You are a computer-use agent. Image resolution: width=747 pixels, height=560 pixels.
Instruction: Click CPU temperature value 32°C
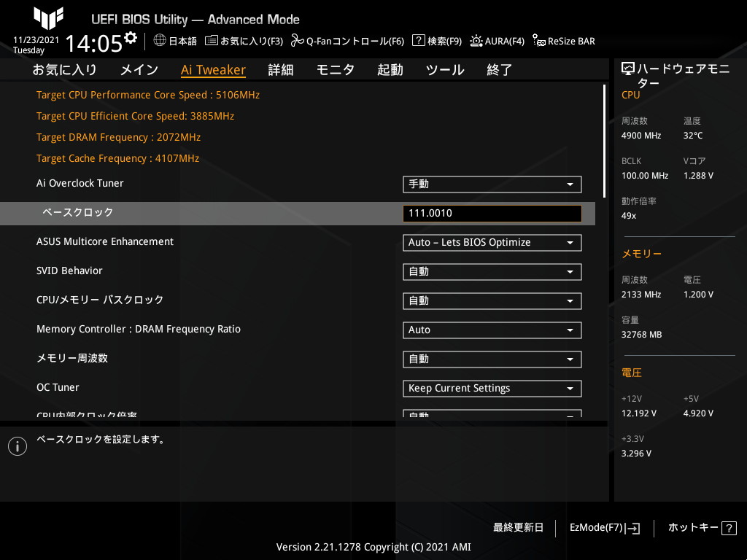(693, 136)
